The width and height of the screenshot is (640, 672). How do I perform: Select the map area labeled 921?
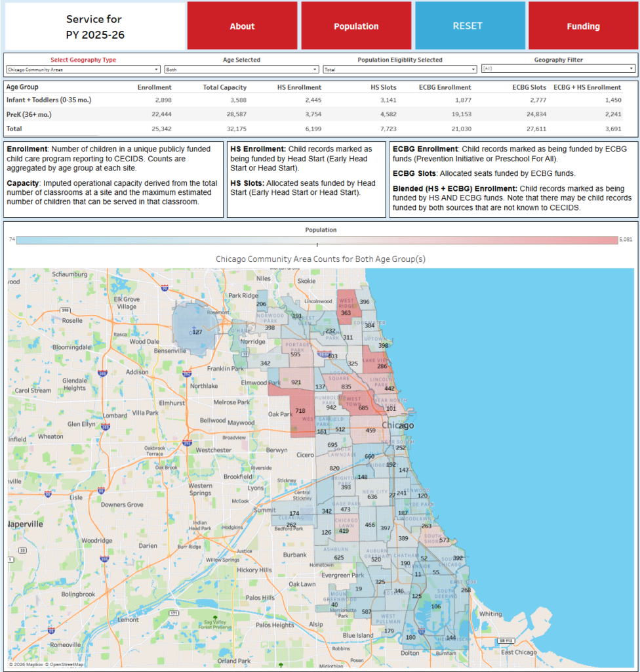(296, 383)
